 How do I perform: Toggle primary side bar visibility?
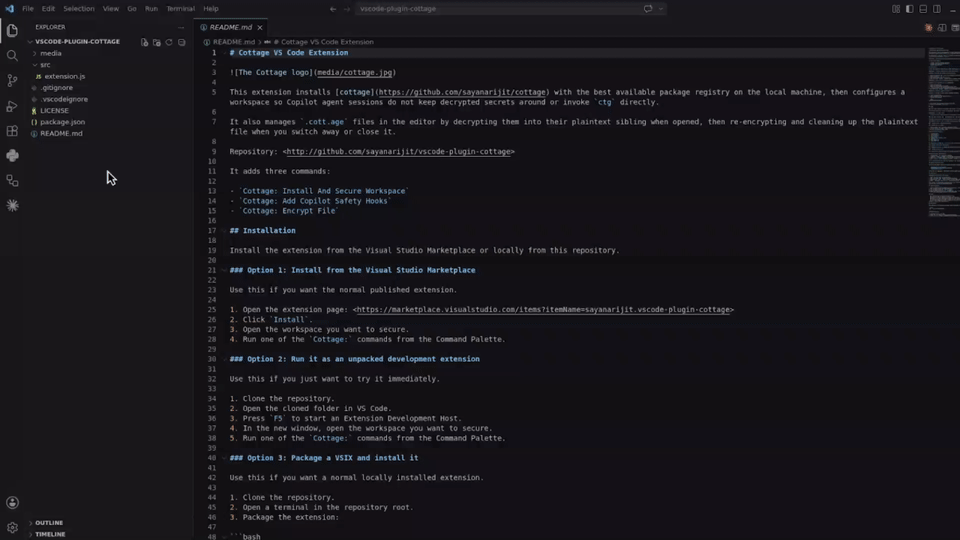point(910,9)
